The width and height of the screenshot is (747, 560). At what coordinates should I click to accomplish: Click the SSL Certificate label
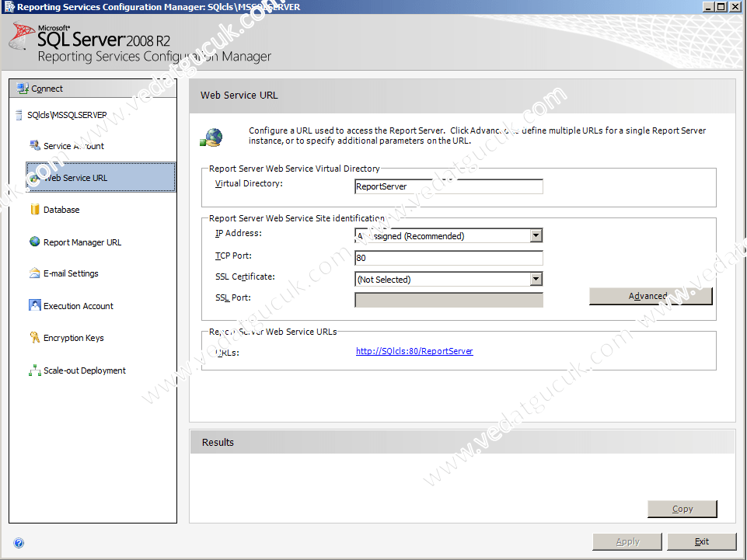245,277
